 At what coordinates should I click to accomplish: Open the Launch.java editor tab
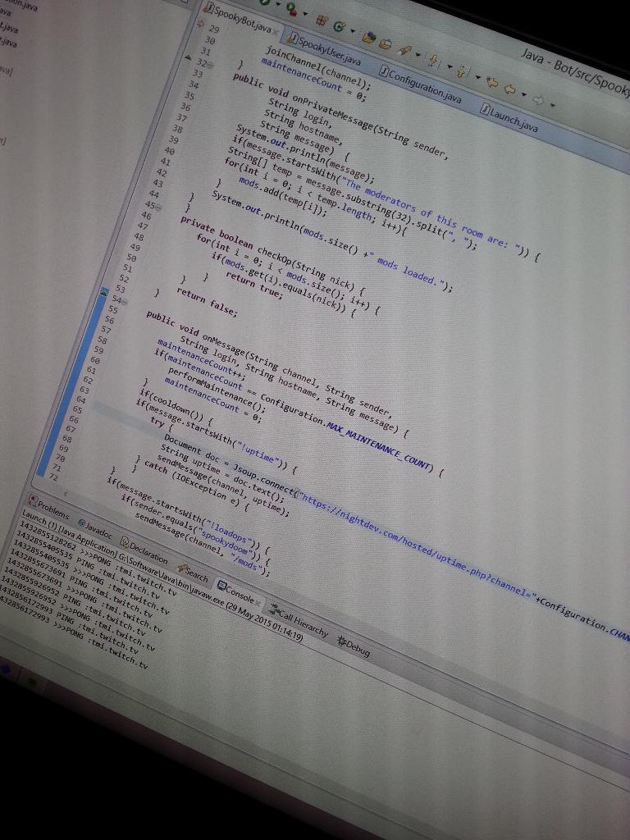click(x=509, y=117)
